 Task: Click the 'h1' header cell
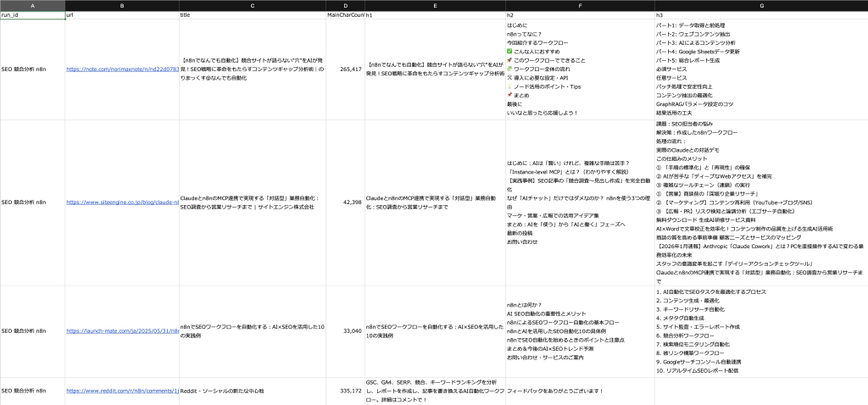435,15
